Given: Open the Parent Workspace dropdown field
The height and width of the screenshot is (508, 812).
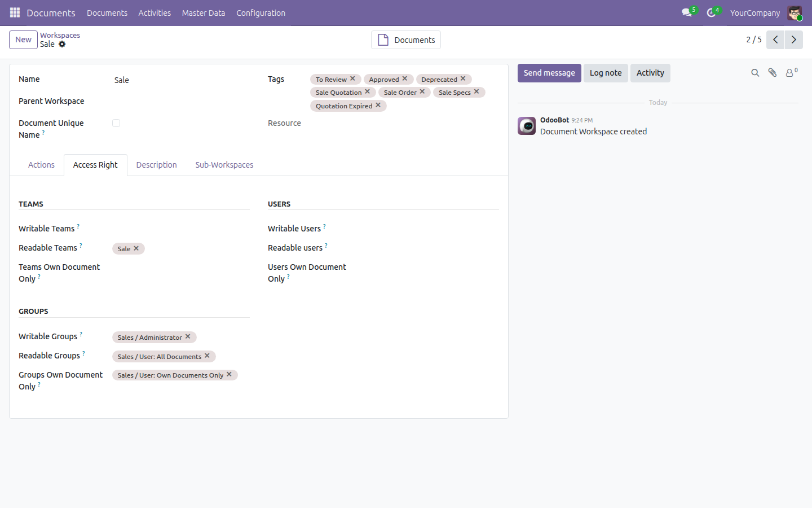Looking at the screenshot, I should (x=181, y=102).
